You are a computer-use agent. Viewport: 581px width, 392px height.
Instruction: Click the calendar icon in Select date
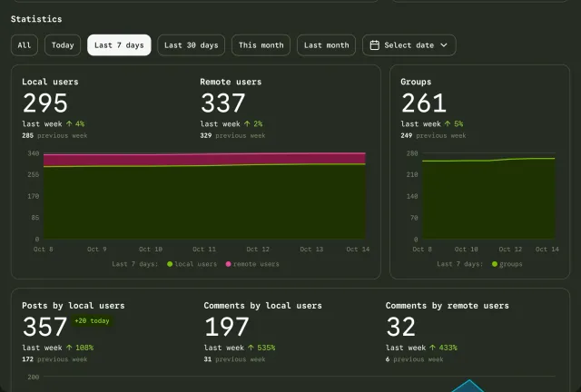375,45
